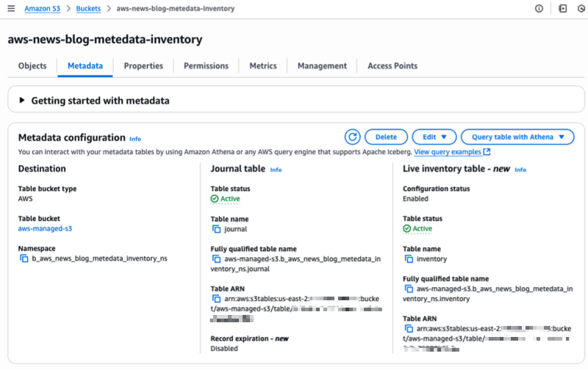
Task: Go to the Permissions tab
Action: click(x=206, y=66)
